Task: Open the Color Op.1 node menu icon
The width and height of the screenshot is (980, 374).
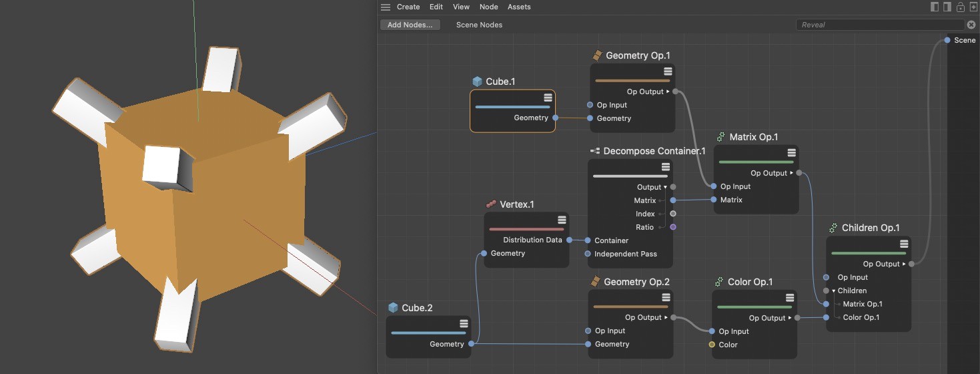Action: [x=790, y=297]
